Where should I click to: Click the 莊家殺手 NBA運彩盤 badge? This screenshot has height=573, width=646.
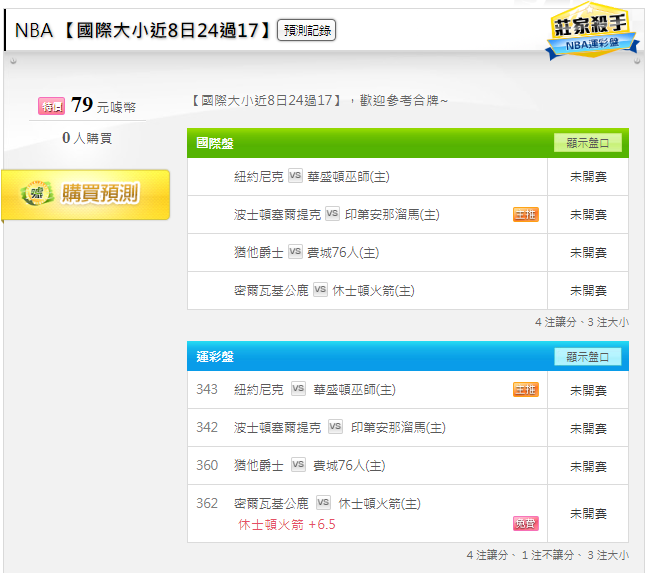point(591,33)
